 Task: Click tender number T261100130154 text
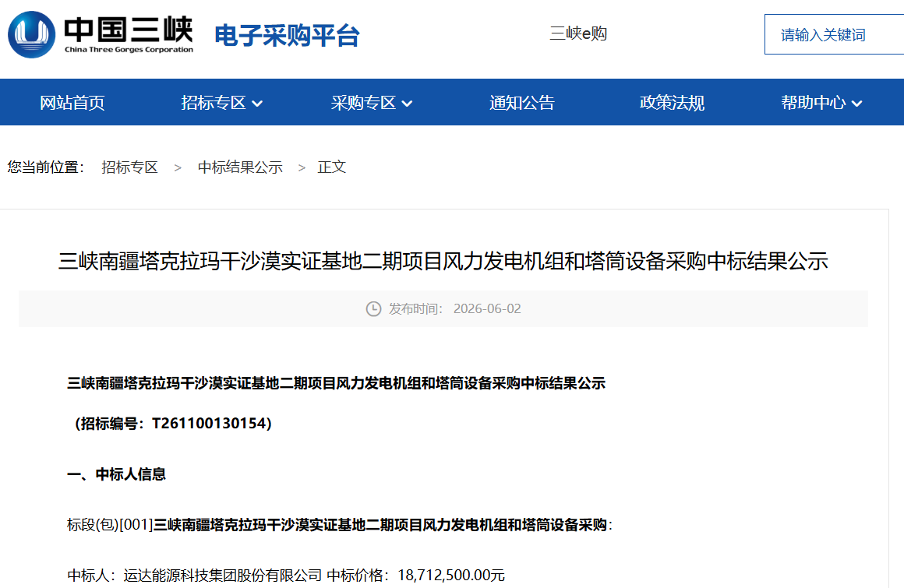(209, 424)
